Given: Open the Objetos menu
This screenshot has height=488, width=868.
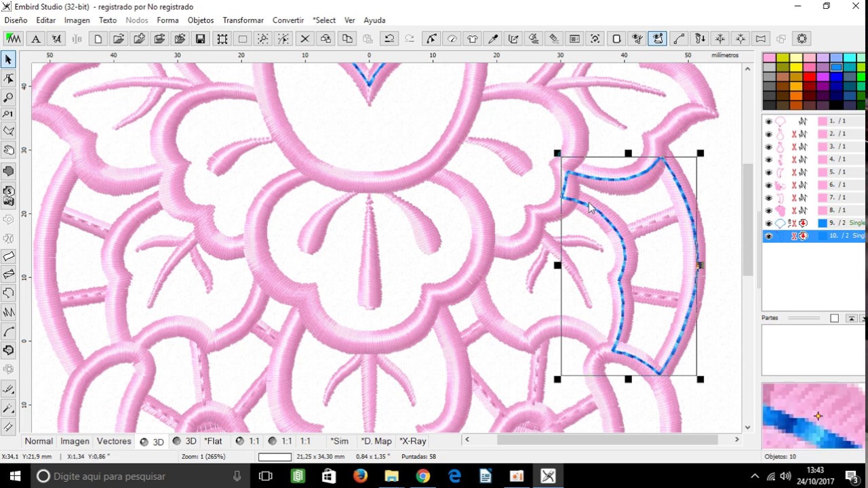Looking at the screenshot, I should (201, 20).
